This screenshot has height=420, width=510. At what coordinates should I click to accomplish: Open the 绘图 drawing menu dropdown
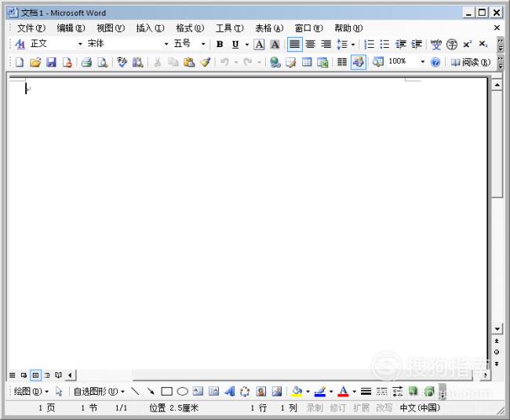pyautogui.click(x=31, y=391)
